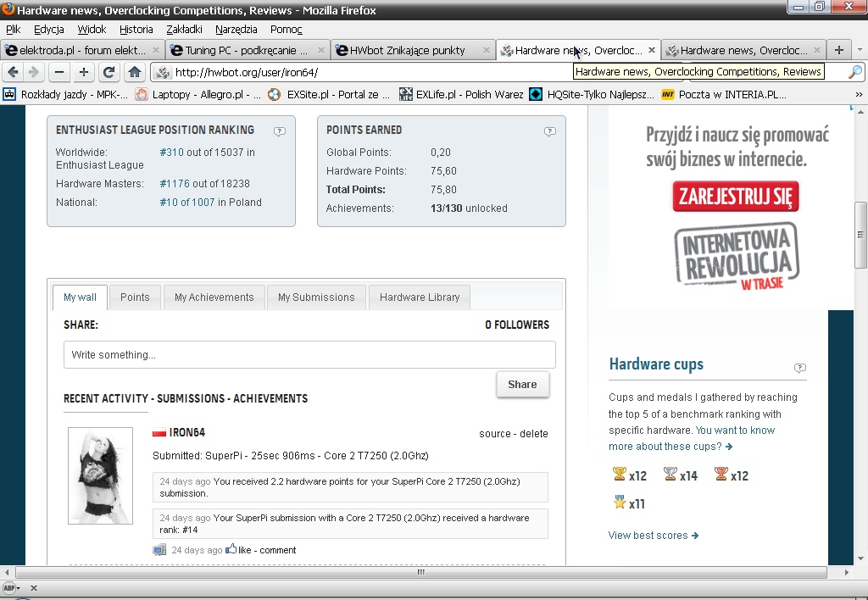Click the View best scores link
The image size is (868, 600).
(x=654, y=536)
